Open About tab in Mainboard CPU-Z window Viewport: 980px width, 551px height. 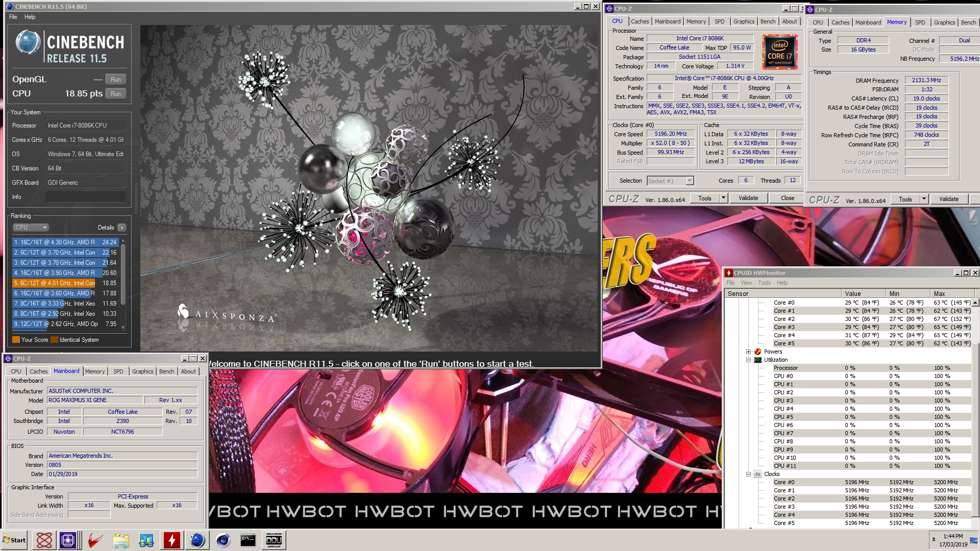pos(188,371)
